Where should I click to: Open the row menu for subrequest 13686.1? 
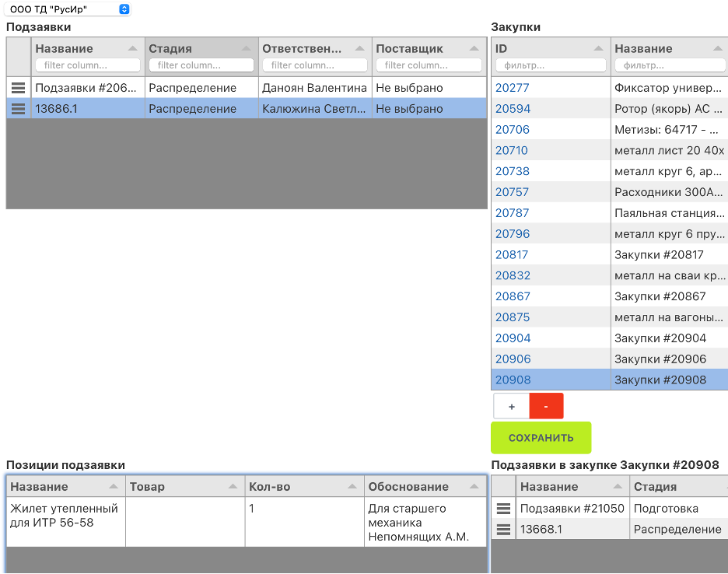coord(18,109)
